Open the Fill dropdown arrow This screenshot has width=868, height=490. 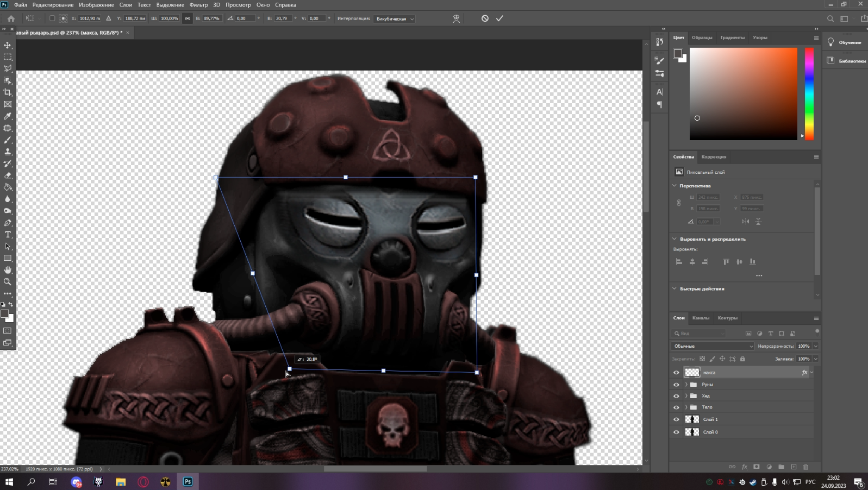coord(816,359)
